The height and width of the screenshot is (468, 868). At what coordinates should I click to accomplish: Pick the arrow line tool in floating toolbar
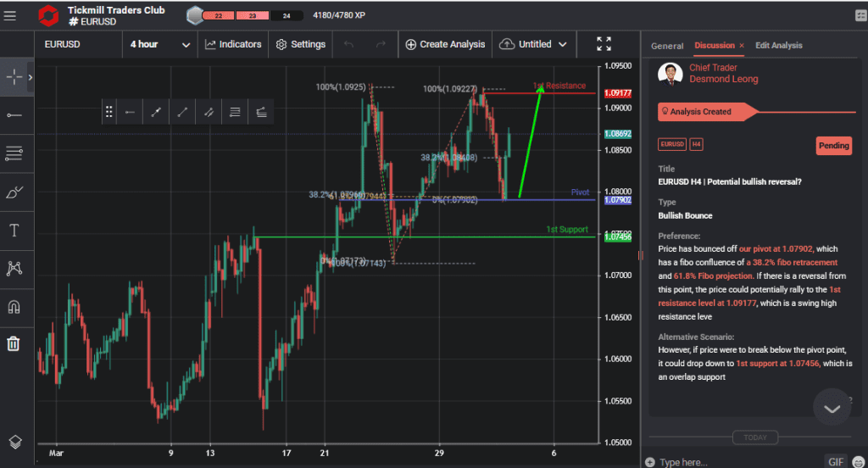pos(156,112)
